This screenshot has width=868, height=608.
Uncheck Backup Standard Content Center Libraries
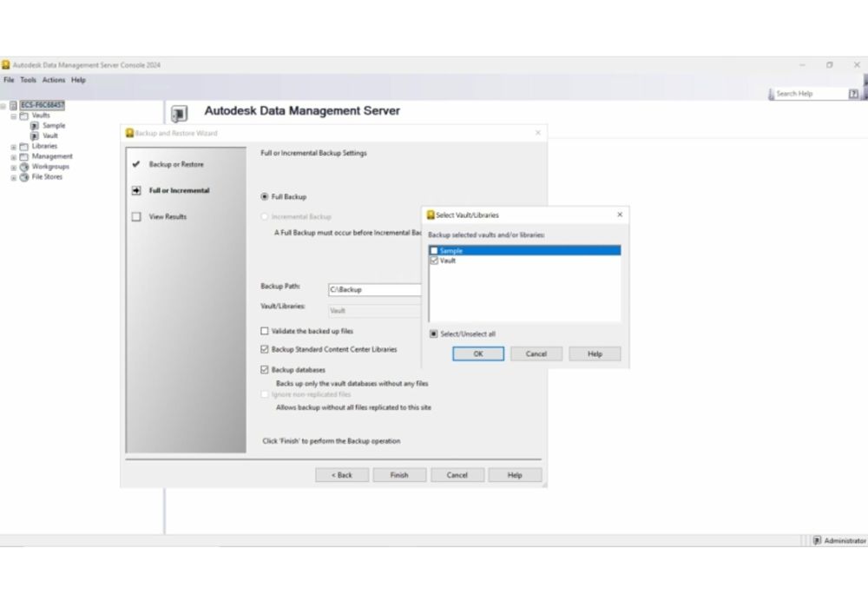[266, 347]
